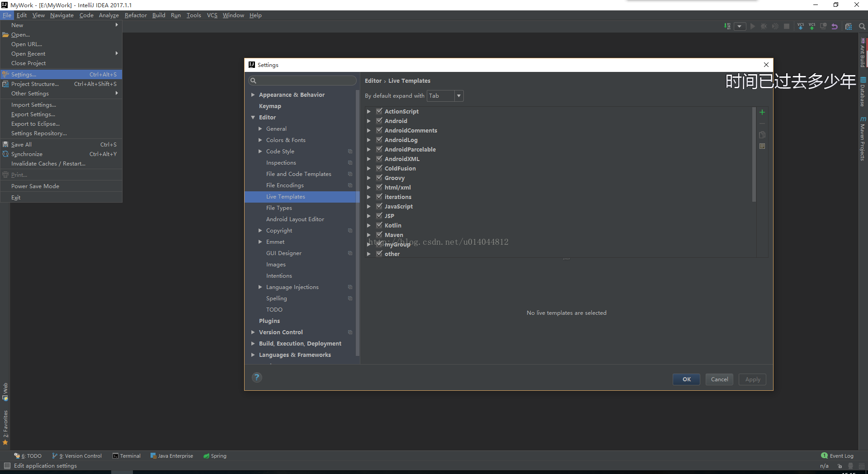This screenshot has height=474, width=868.
Task: Expand the ColdFusion template group
Action: (x=369, y=169)
